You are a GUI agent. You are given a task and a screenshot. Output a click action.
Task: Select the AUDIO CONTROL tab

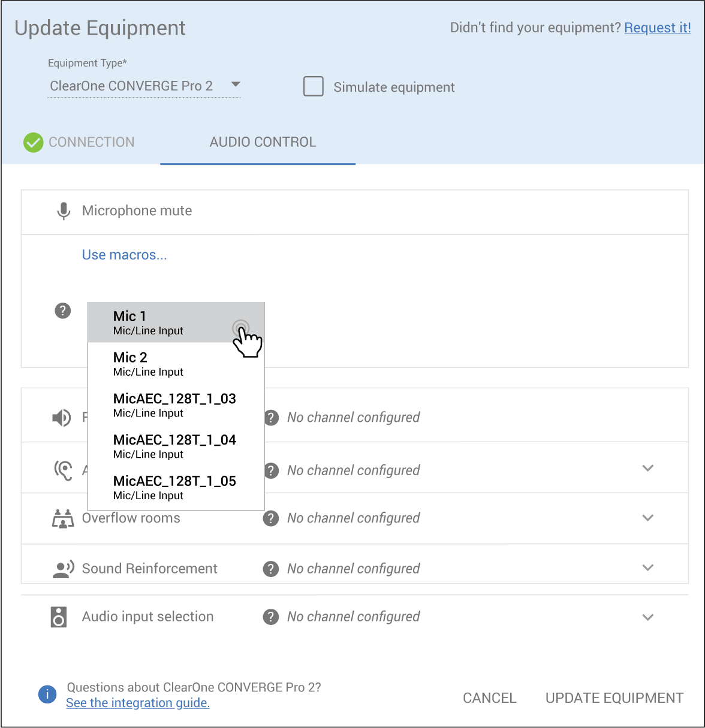(263, 142)
